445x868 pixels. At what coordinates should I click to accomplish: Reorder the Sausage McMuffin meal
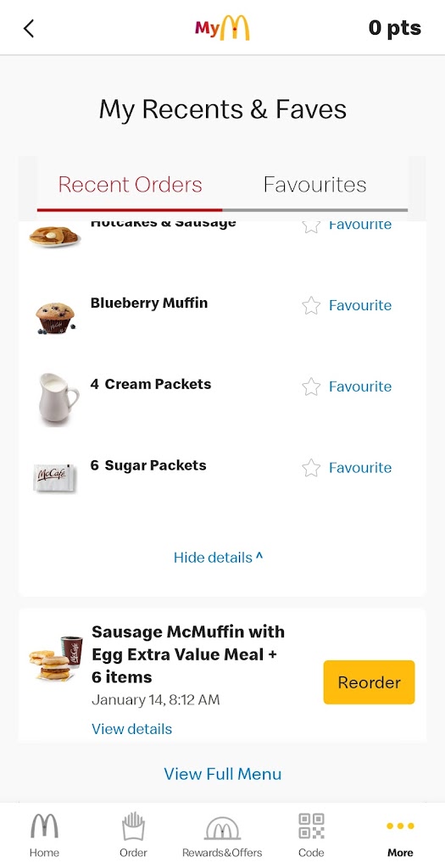(370, 682)
